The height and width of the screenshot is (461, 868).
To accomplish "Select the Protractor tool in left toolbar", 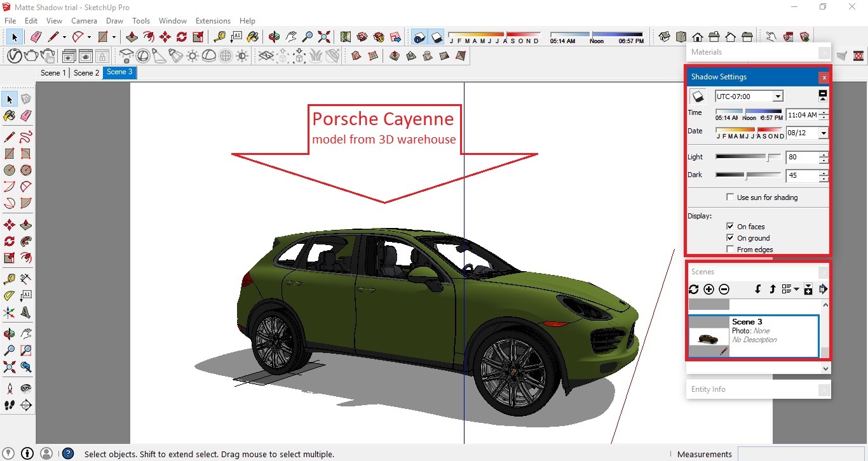I will 10,295.
